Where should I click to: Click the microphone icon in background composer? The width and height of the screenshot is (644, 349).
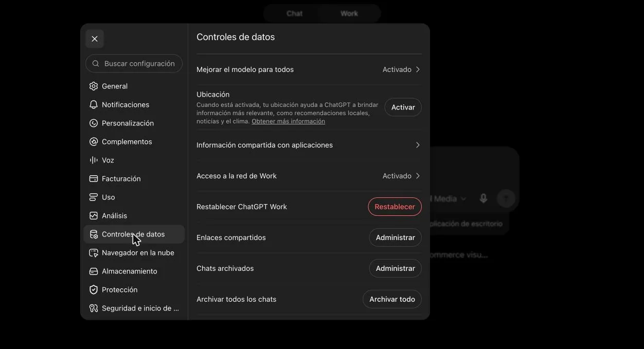pos(484,198)
